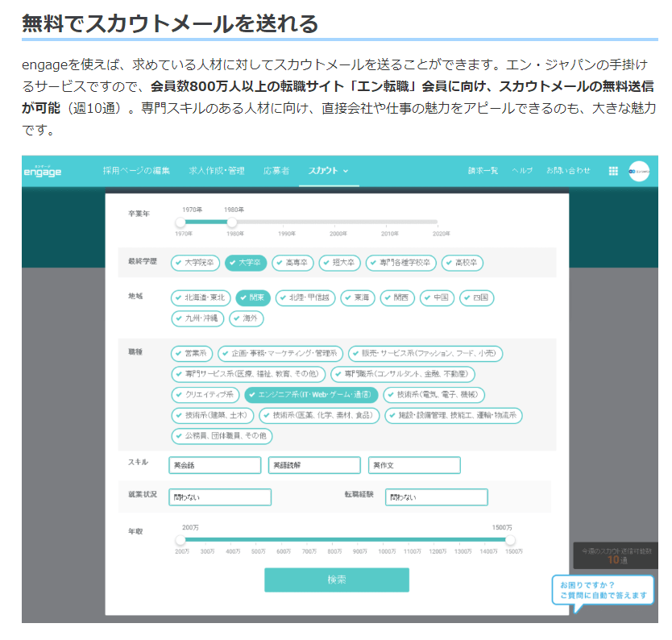
Task: Enable the 大学院卒 education chip
Action: (194, 263)
